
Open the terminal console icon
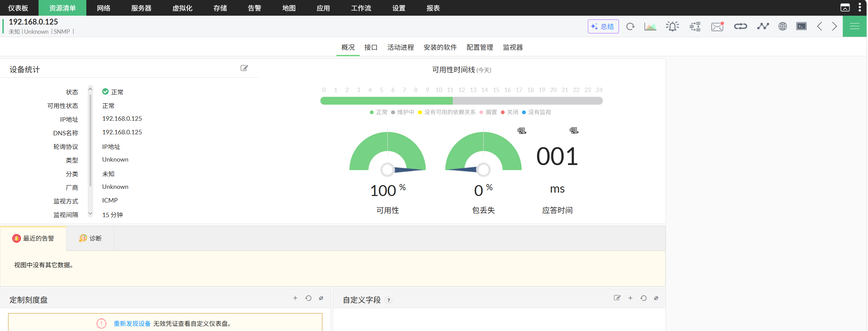[x=801, y=26]
